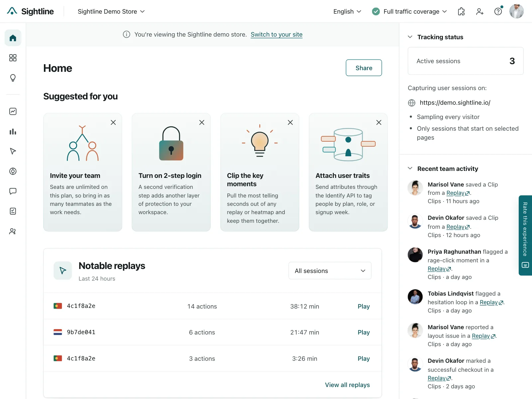Click the Netherlands flag on replay 9b7de041
This screenshot has height=399, width=532.
(x=58, y=332)
